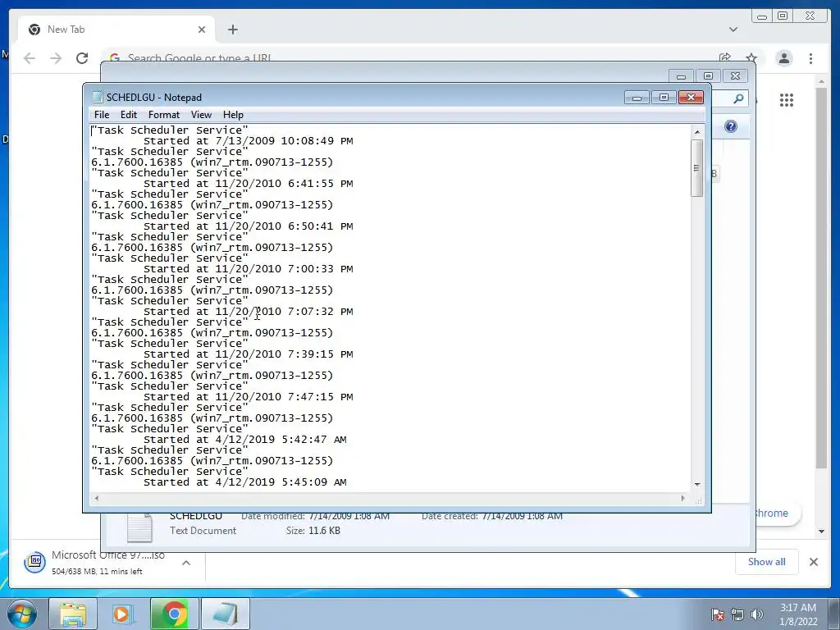Open the Google apps grid
840x630 pixels.
tap(787, 100)
